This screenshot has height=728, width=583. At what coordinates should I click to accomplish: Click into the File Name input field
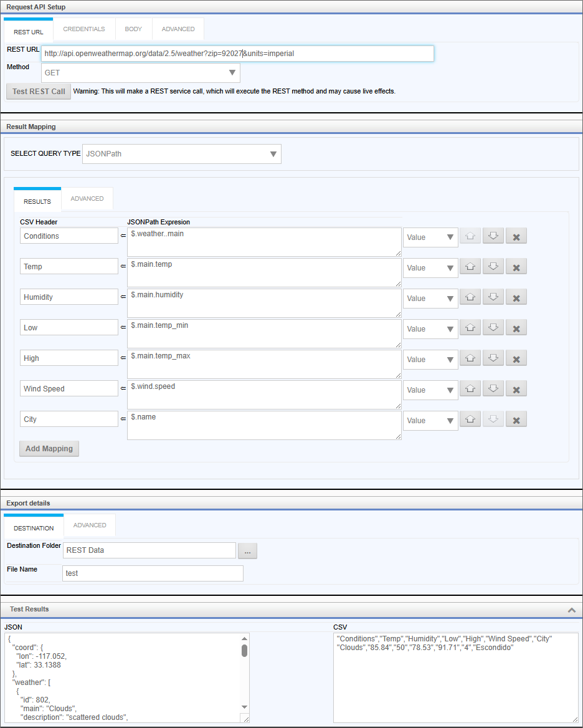pyautogui.click(x=153, y=573)
